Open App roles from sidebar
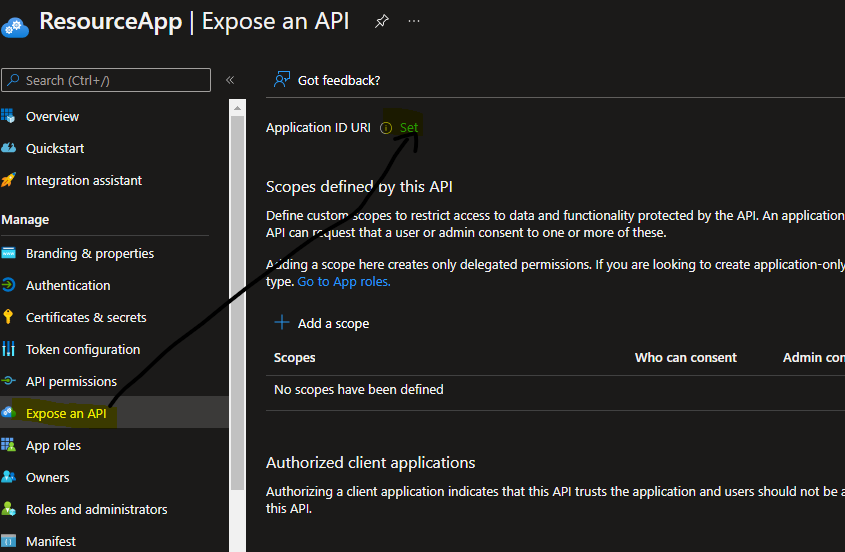This screenshot has width=845, height=552. point(53,445)
